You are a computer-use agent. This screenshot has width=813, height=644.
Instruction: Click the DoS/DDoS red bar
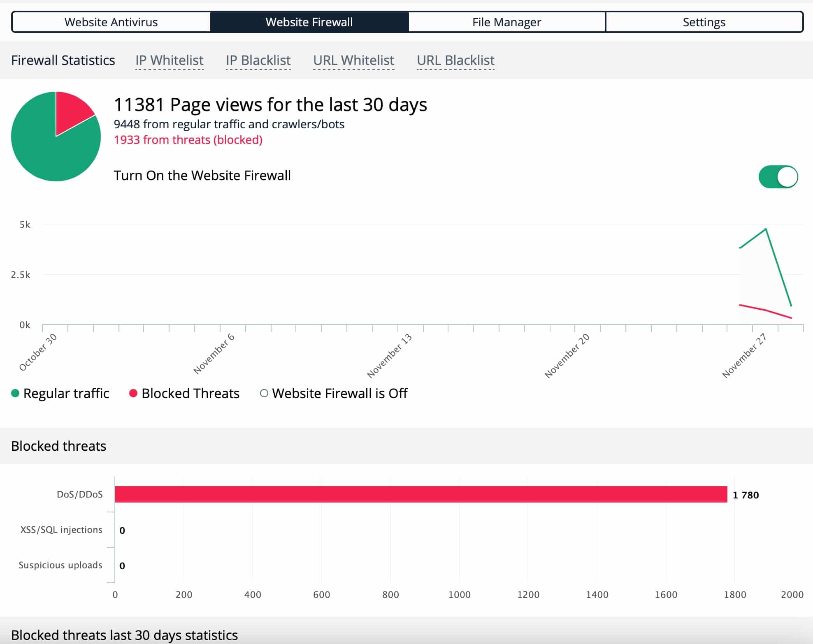tap(421, 494)
